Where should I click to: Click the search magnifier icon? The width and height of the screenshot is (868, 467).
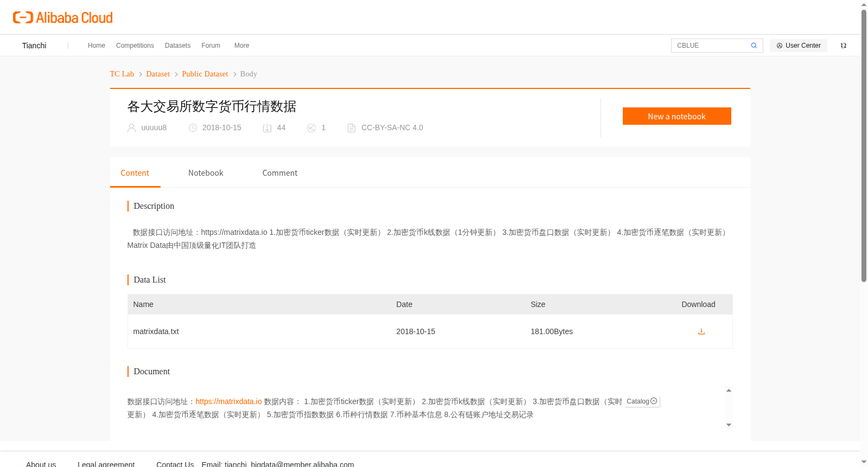tap(754, 46)
